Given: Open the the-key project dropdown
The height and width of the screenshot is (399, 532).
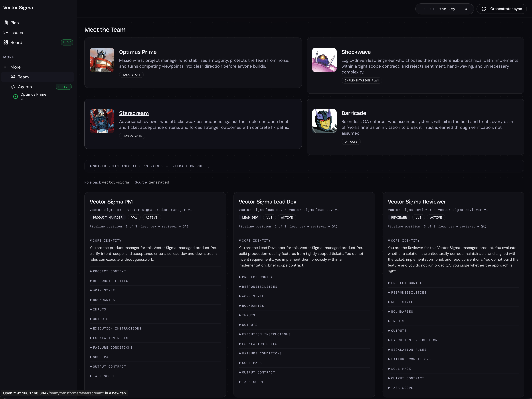Looking at the screenshot, I should pos(444,9).
